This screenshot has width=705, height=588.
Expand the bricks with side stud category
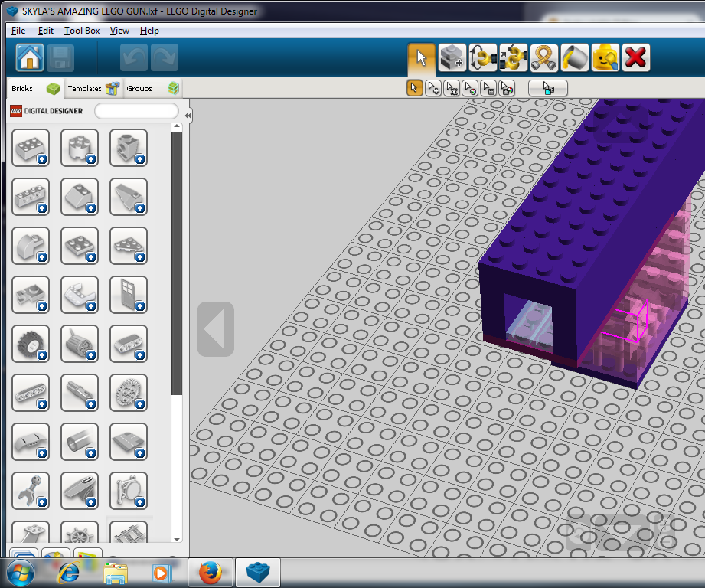point(129,148)
